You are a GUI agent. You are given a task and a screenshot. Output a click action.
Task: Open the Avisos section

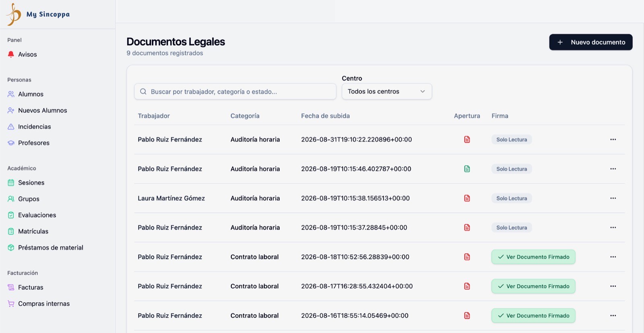pos(27,54)
